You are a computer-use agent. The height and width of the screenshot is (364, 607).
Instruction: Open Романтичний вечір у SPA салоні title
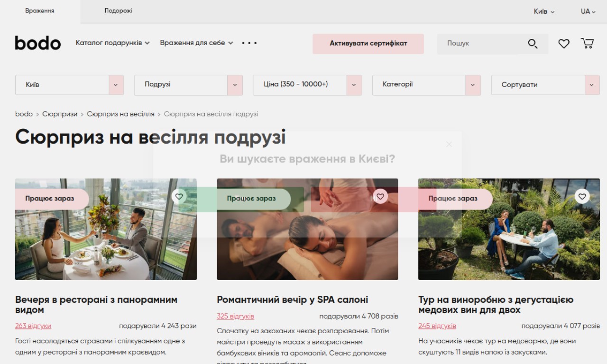(293, 300)
